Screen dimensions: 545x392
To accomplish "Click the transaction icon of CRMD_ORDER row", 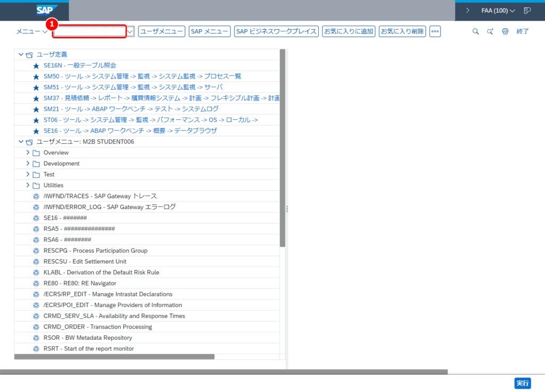I will click(x=36, y=327).
